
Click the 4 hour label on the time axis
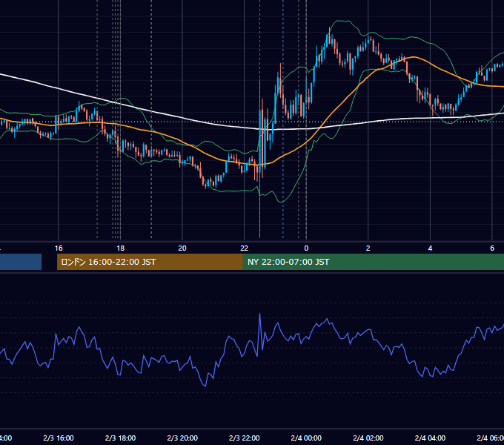tap(430, 248)
